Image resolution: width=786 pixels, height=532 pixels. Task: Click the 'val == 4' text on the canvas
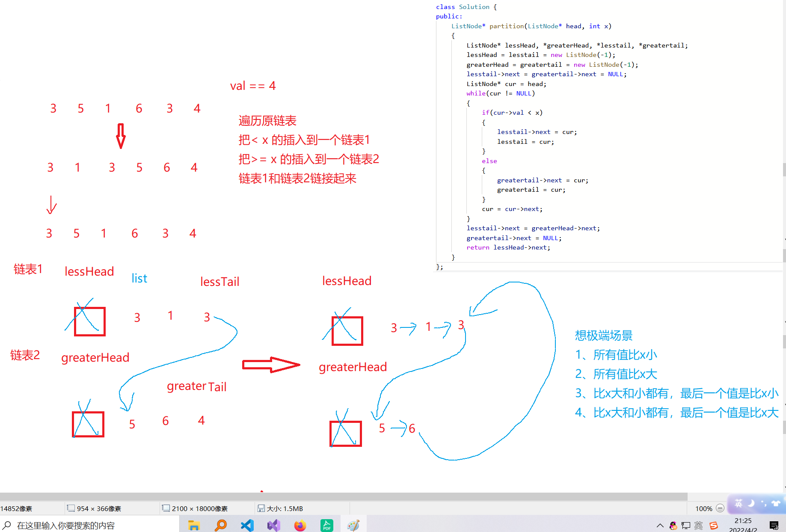click(253, 86)
